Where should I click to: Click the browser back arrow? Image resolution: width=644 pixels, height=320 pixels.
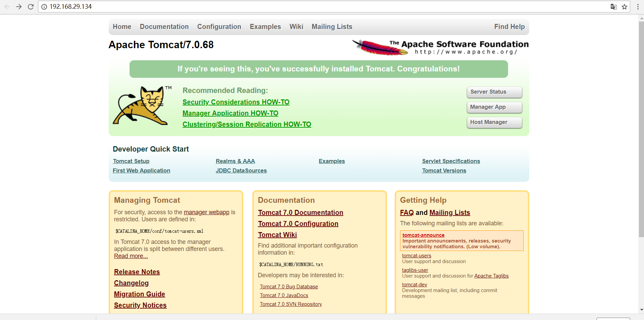[7, 7]
